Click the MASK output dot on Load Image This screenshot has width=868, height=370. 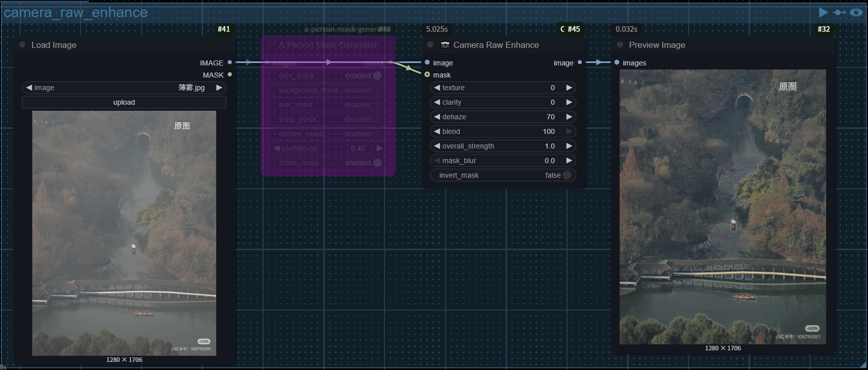click(x=230, y=75)
